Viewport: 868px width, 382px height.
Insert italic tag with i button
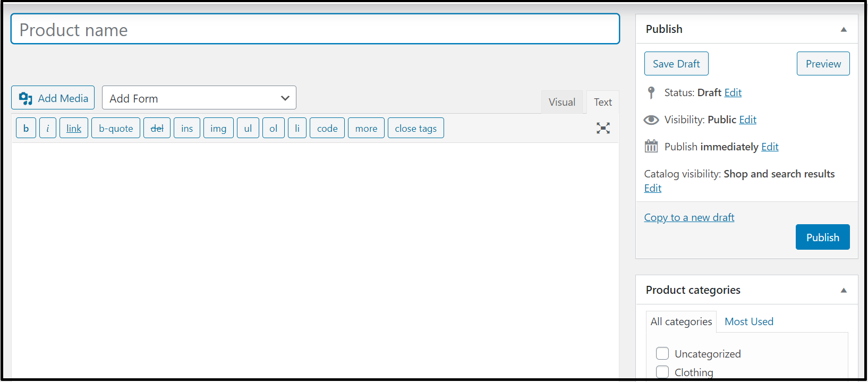[x=48, y=128]
